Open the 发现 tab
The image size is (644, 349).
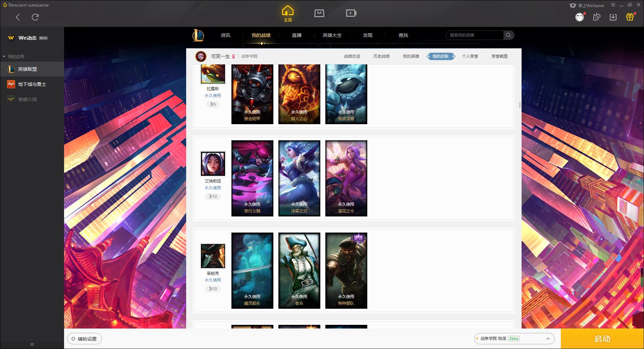368,35
